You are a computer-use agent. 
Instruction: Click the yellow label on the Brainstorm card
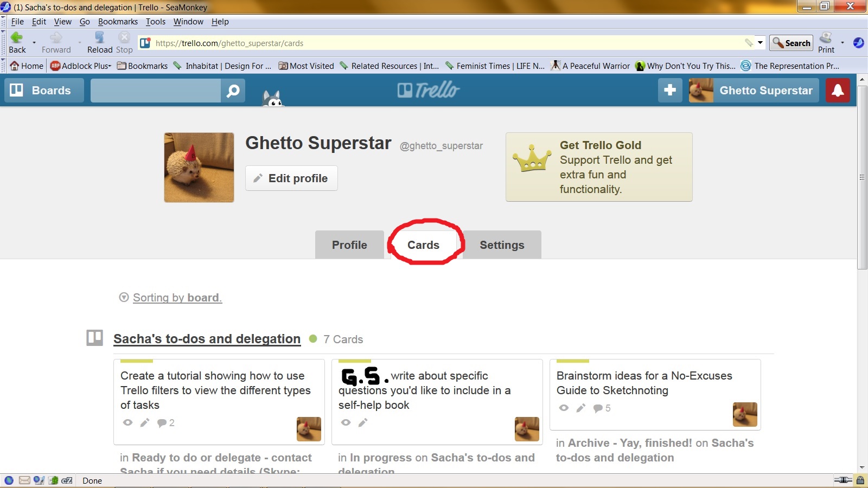[x=573, y=361]
